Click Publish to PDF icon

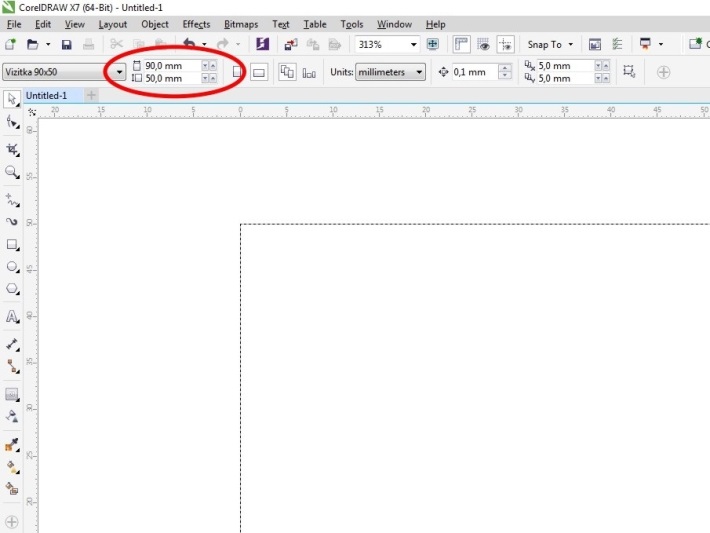point(335,44)
